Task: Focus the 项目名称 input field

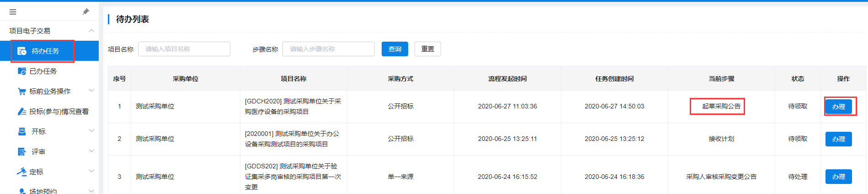Action: click(x=184, y=49)
